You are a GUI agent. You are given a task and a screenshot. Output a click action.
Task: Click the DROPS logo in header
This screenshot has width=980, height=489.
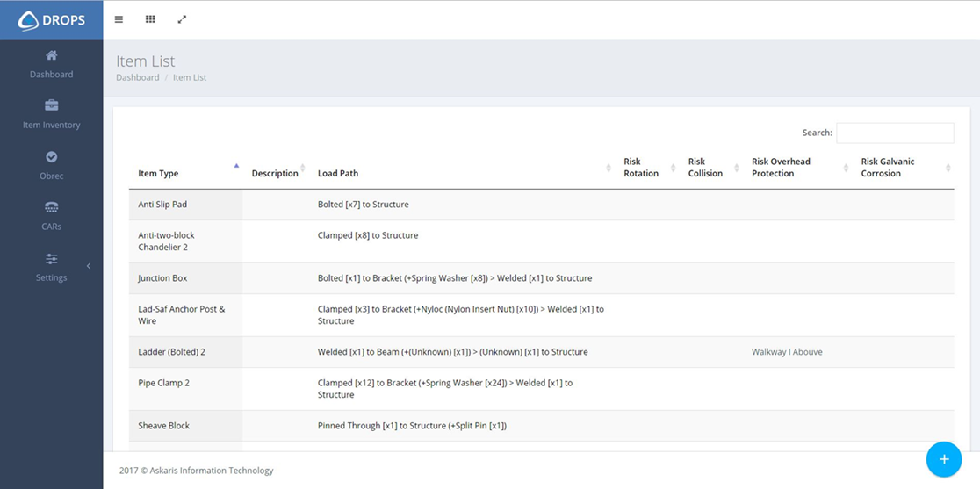tap(52, 19)
